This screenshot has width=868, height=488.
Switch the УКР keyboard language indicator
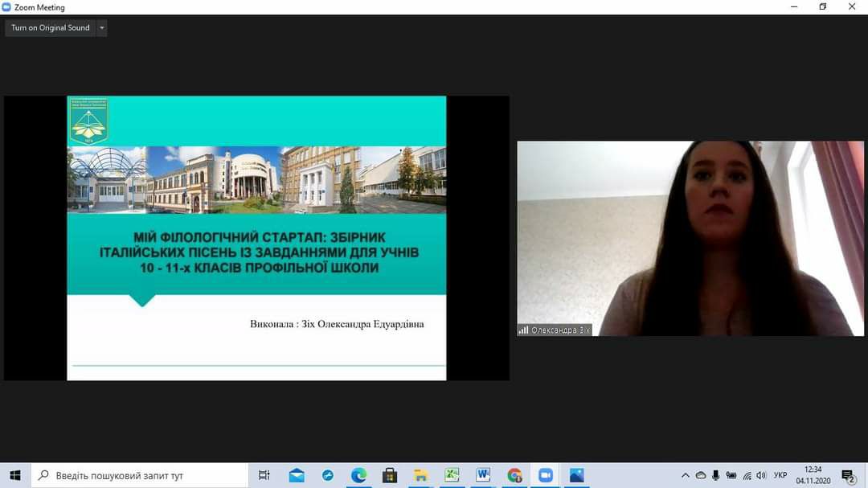click(780, 475)
